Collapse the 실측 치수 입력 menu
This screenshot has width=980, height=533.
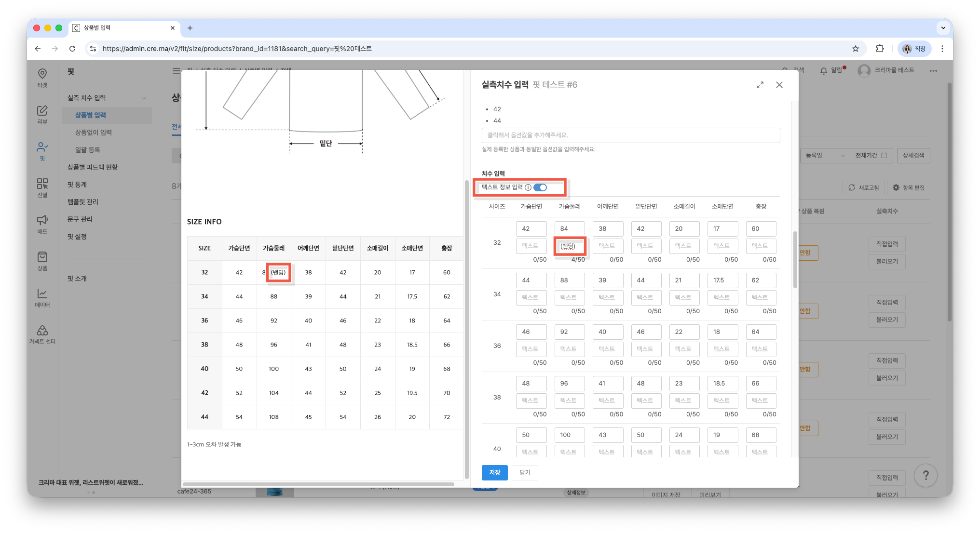(x=144, y=98)
